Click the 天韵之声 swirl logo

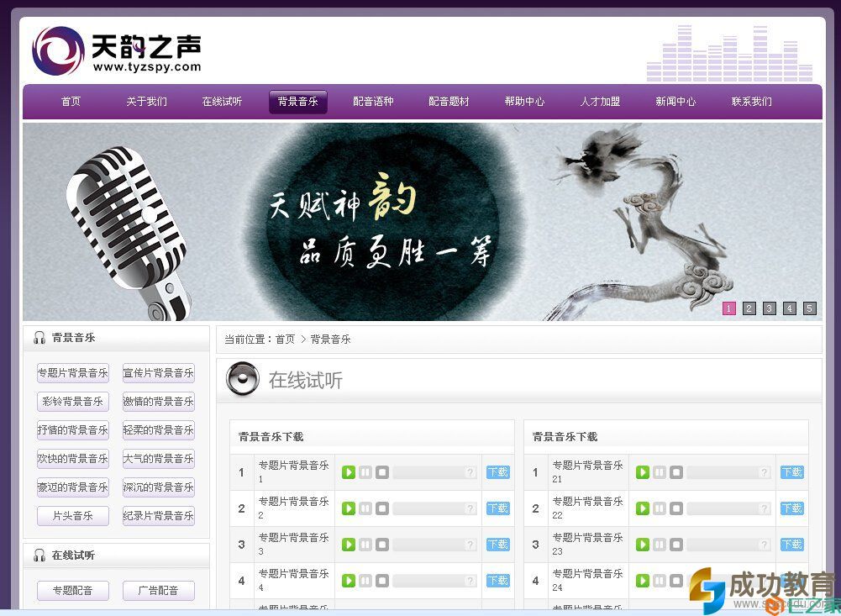click(x=58, y=50)
